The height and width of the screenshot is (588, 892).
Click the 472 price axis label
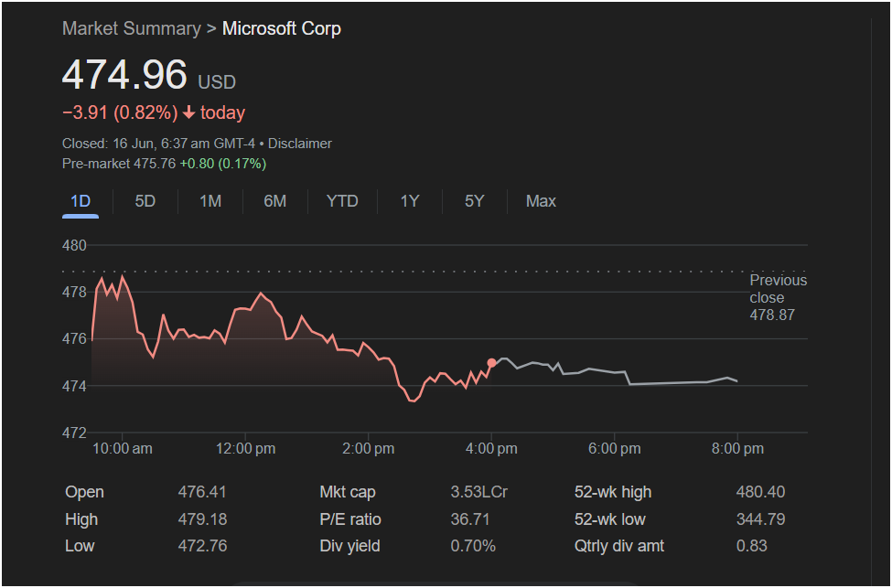tap(74, 433)
